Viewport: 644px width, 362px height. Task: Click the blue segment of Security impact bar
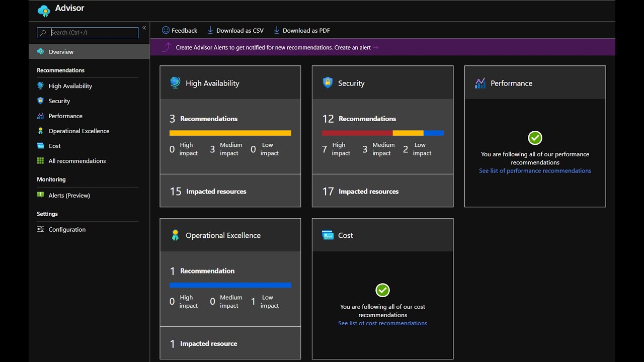coord(434,133)
